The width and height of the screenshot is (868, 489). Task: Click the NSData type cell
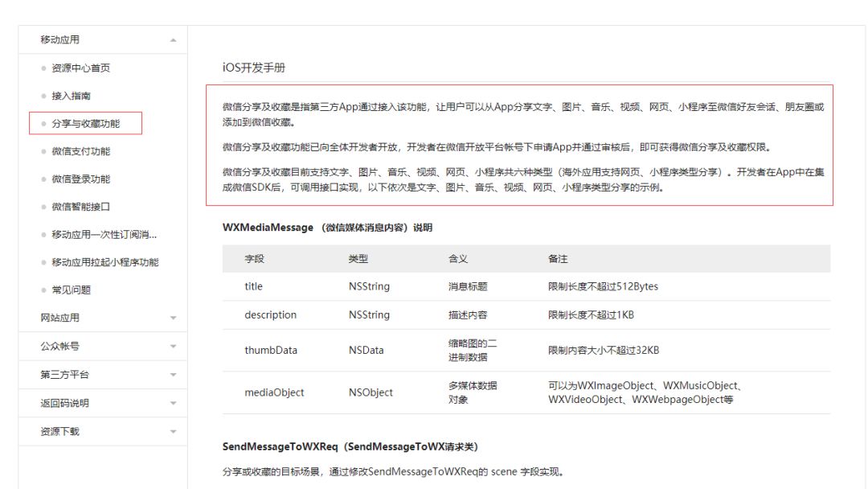coord(366,350)
